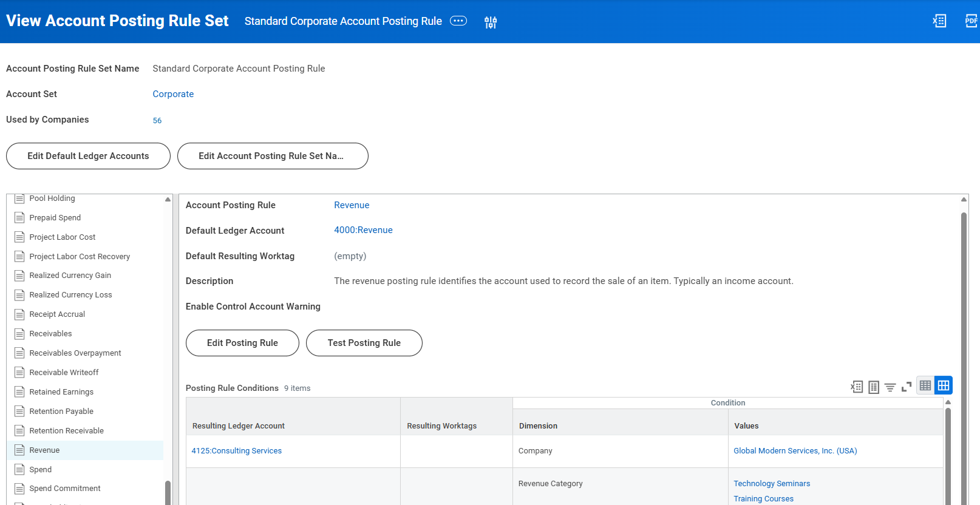Click the document icon beside Receivables Overpayment
Viewport: 980px width, 505px height.
(19, 353)
